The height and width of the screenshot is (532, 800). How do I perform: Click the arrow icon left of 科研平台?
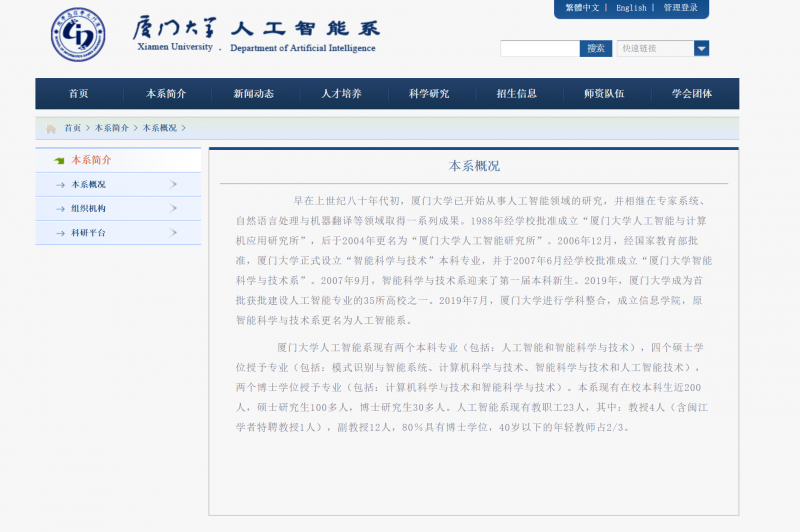click(x=61, y=233)
